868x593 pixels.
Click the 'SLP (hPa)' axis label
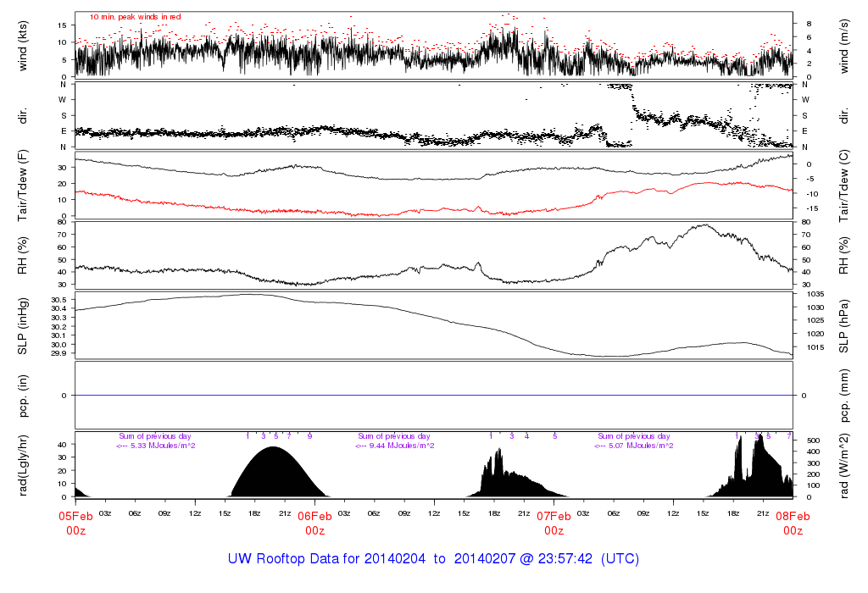point(846,327)
